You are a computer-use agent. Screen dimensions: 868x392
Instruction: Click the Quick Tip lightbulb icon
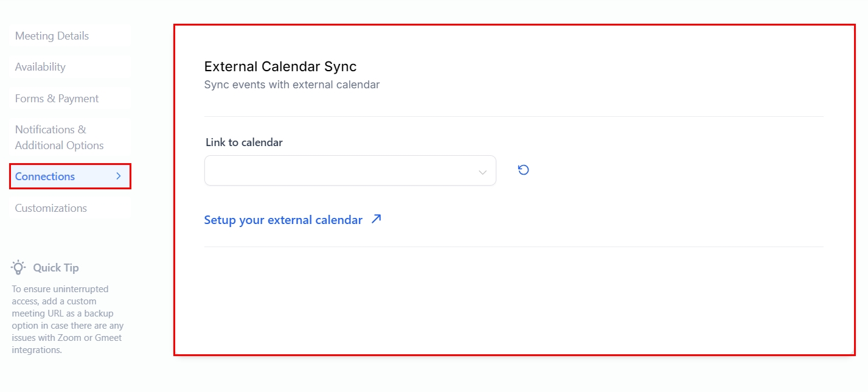click(x=19, y=267)
